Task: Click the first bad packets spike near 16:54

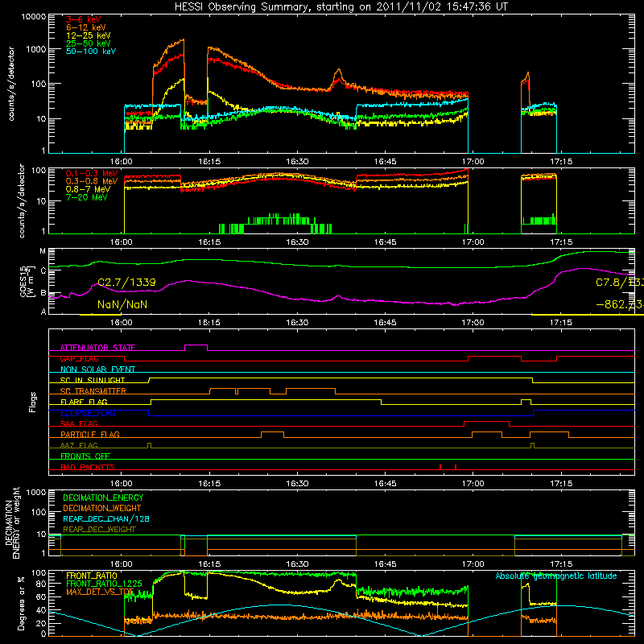Action: [x=440, y=467]
